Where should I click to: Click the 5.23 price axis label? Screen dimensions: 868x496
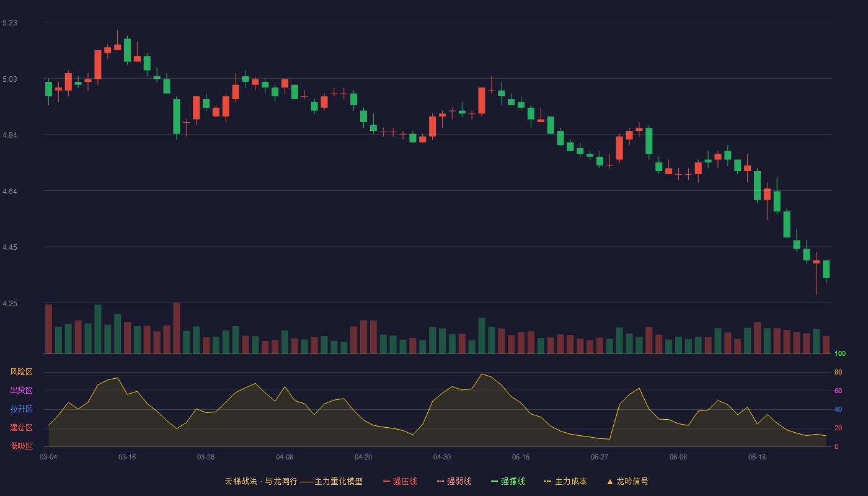(x=10, y=23)
